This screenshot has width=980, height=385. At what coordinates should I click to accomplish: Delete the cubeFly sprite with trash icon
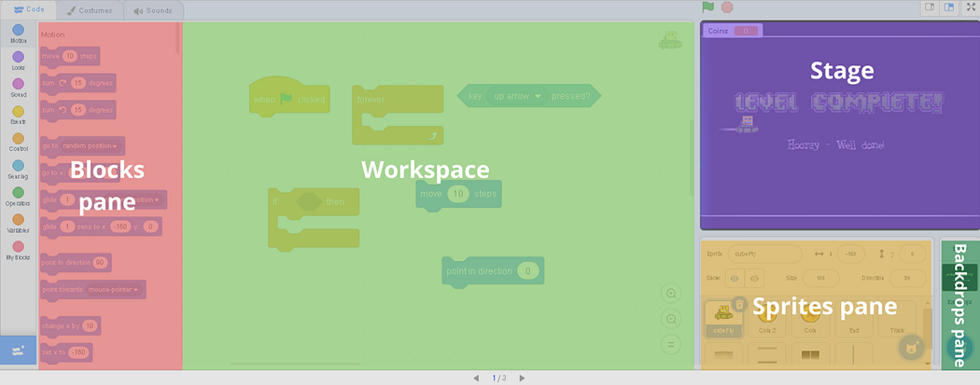[x=739, y=304]
